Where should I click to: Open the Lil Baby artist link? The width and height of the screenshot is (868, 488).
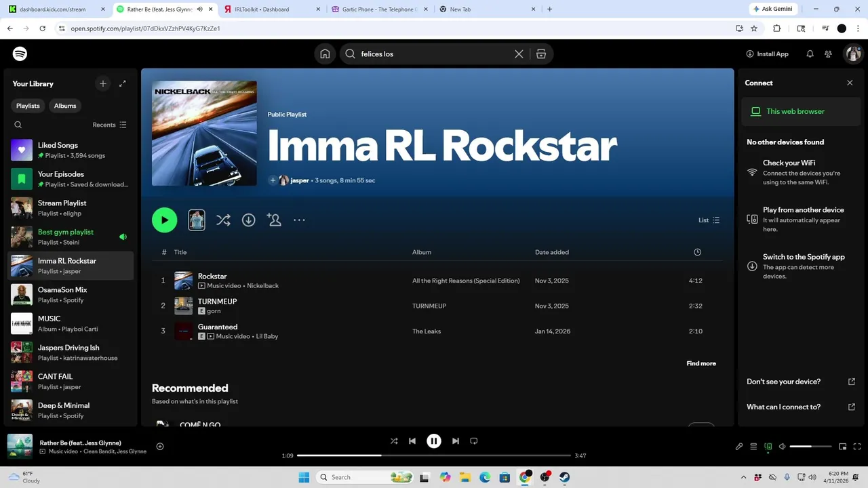click(266, 336)
